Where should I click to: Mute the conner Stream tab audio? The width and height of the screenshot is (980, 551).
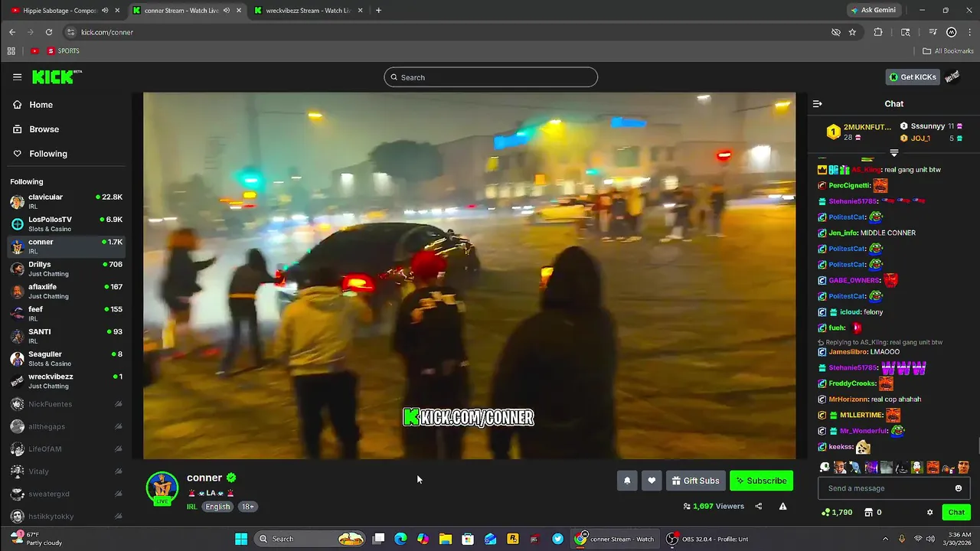227,10
